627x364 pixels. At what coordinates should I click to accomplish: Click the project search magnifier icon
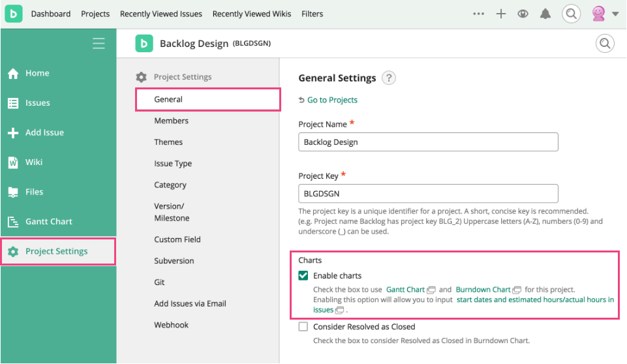tap(605, 43)
